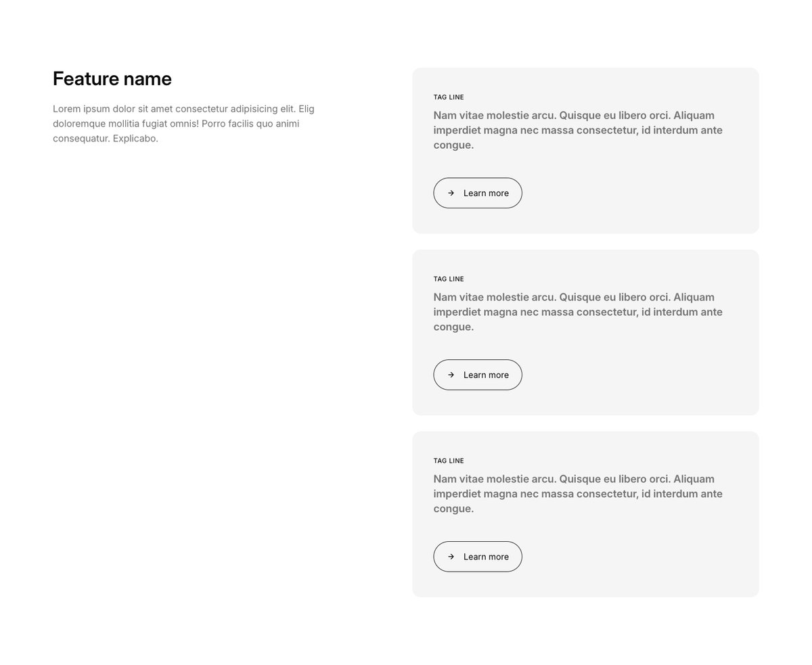Click the Feature name heading
This screenshot has height=665, width=812.
tap(112, 78)
